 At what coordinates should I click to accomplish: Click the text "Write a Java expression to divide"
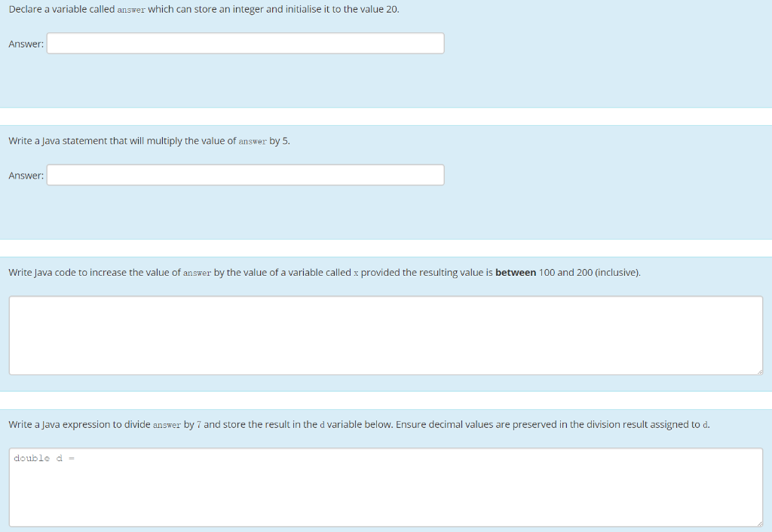[79, 424]
